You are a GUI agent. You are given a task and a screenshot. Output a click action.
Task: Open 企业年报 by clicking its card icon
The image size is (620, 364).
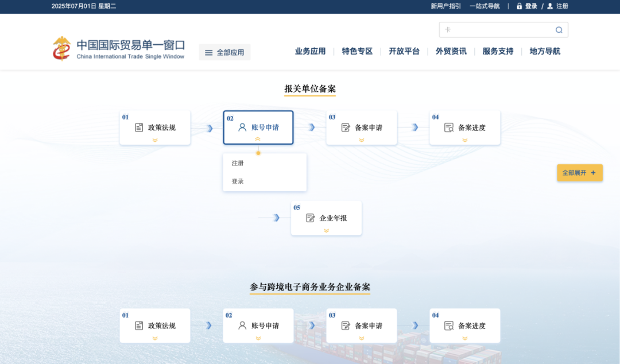pyautogui.click(x=310, y=217)
